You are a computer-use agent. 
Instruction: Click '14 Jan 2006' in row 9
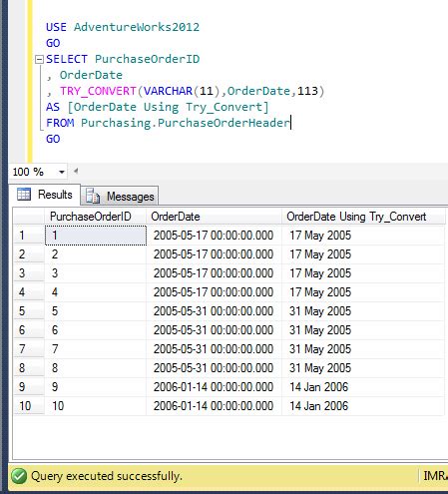tap(318, 387)
